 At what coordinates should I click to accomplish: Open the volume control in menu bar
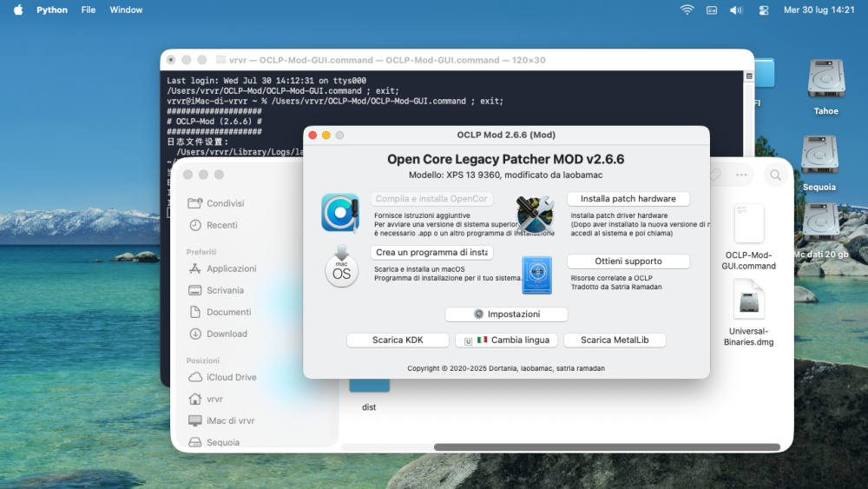point(736,10)
